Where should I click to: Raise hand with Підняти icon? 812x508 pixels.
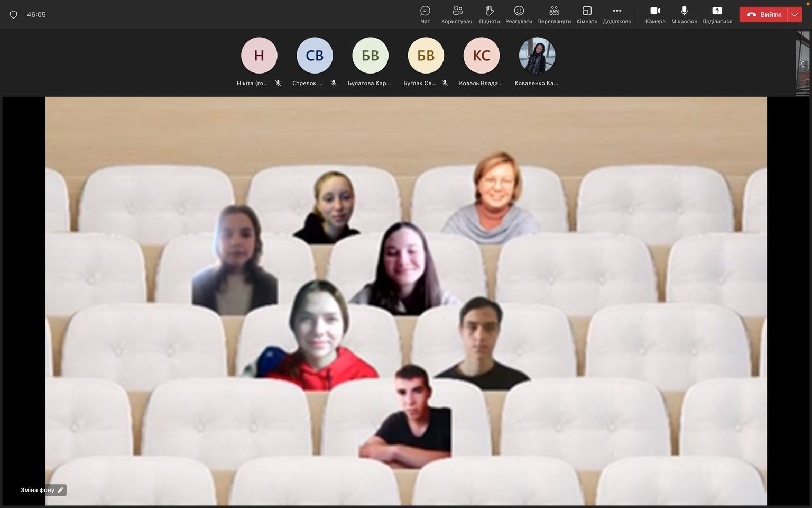coord(489,14)
